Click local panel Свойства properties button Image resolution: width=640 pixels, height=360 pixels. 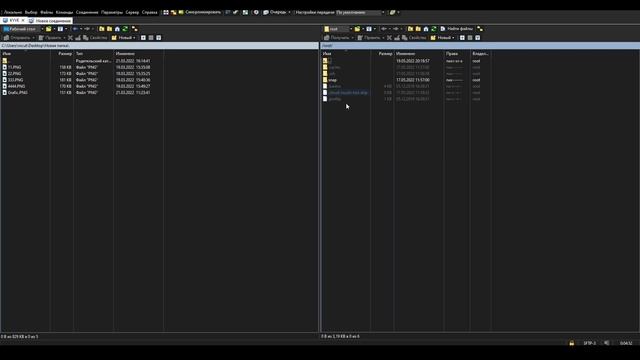(x=95, y=38)
